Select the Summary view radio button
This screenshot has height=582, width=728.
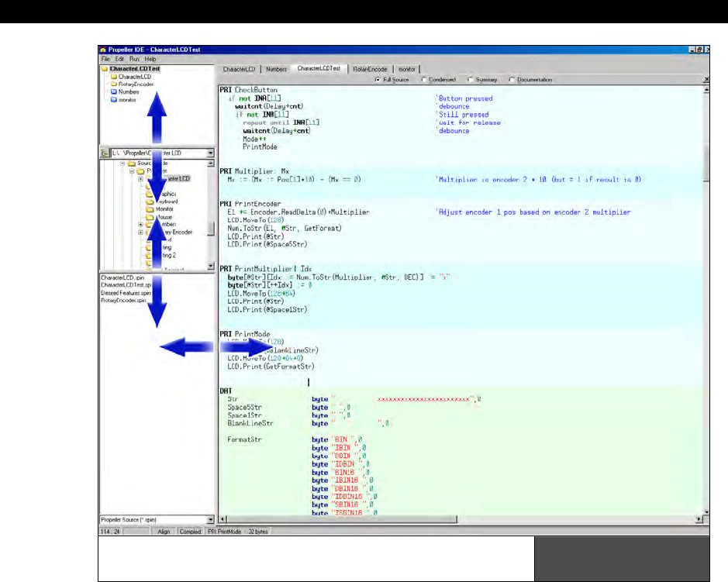470,80
